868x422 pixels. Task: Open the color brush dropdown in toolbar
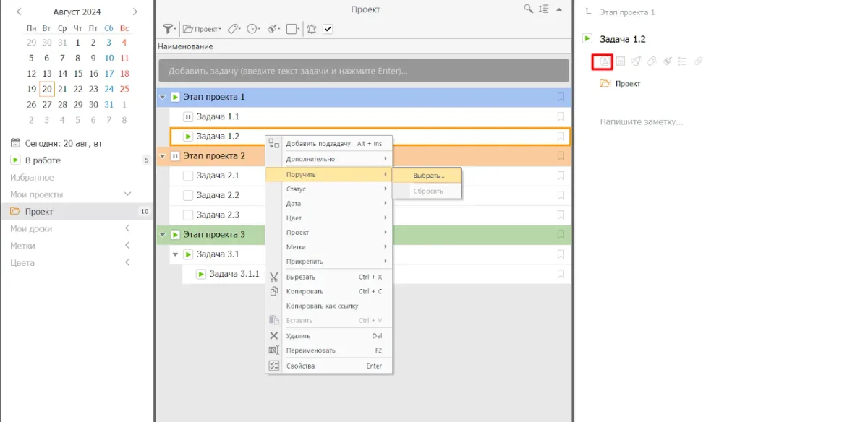click(273, 29)
